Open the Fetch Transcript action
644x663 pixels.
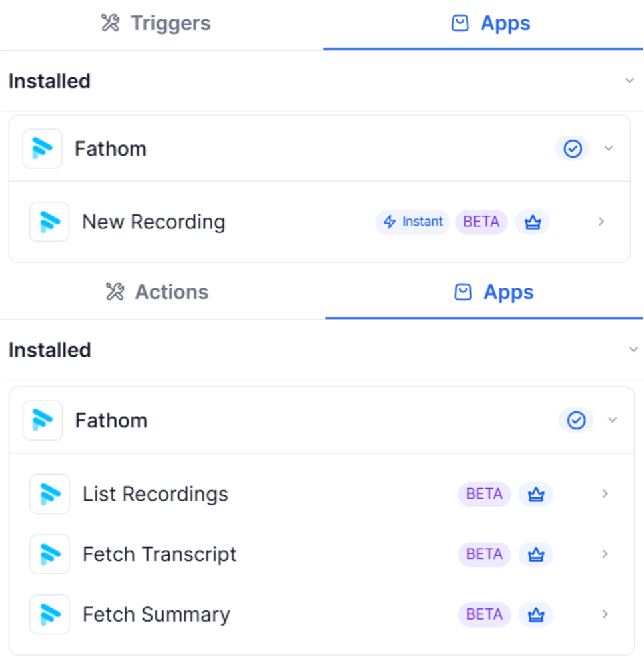(x=159, y=554)
